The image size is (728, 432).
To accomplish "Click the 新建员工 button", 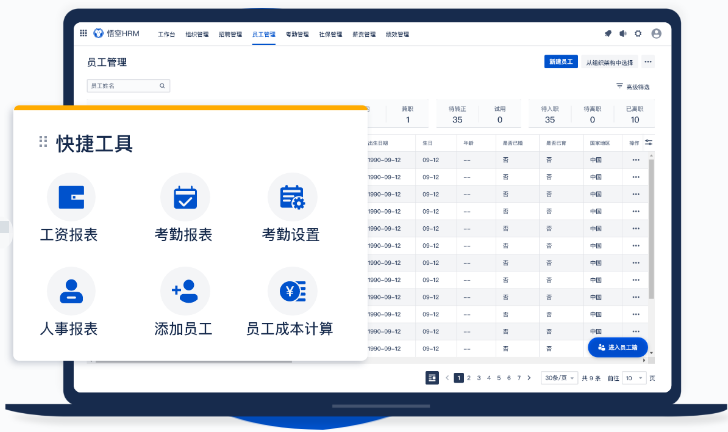I will click(x=561, y=62).
